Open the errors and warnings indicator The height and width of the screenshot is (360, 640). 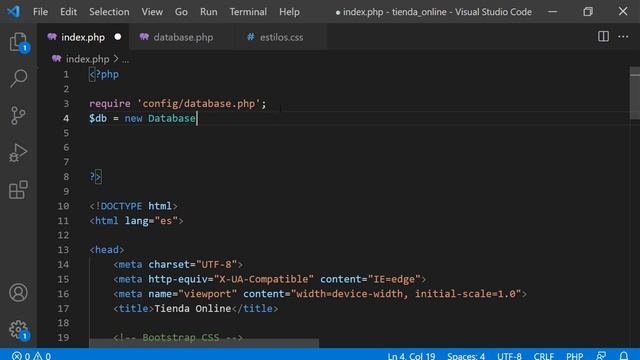click(x=31, y=356)
